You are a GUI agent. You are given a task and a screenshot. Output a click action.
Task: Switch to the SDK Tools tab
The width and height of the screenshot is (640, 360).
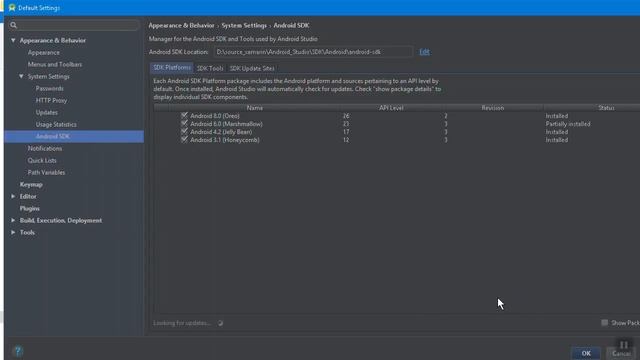tap(210, 68)
